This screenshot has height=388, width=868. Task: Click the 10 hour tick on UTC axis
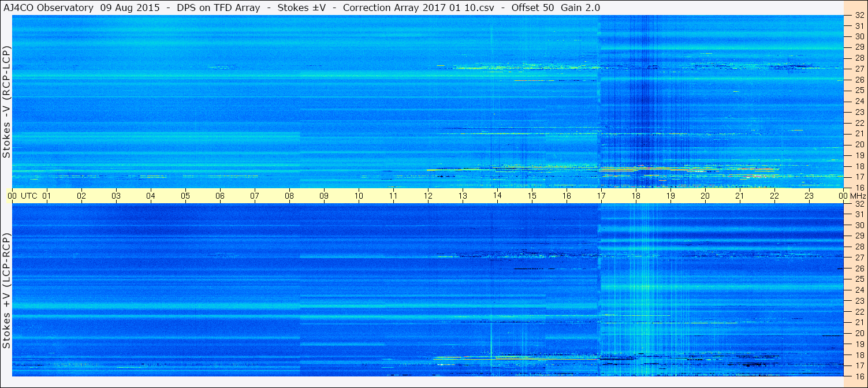359,196
